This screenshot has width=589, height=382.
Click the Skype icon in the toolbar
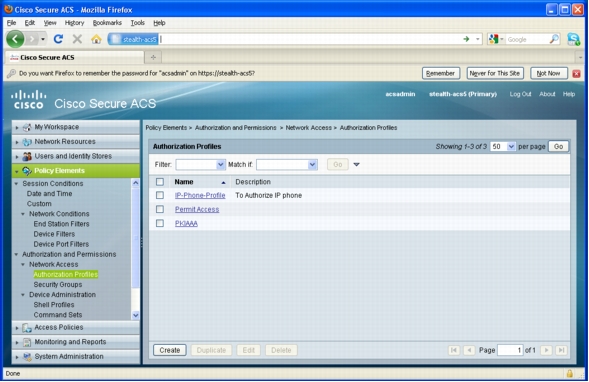point(574,39)
